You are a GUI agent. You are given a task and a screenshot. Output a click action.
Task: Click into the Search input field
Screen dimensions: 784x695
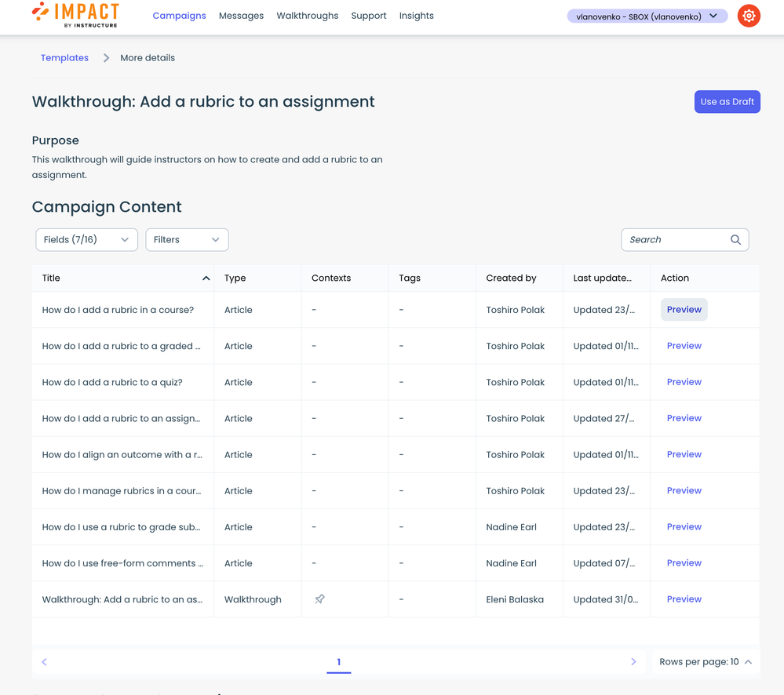675,240
